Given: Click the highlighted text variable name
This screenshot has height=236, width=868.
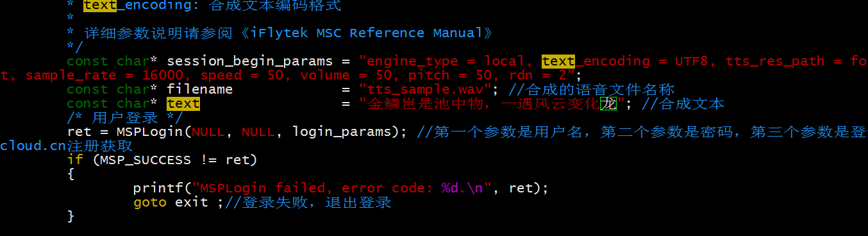Looking at the screenshot, I should click(183, 103).
